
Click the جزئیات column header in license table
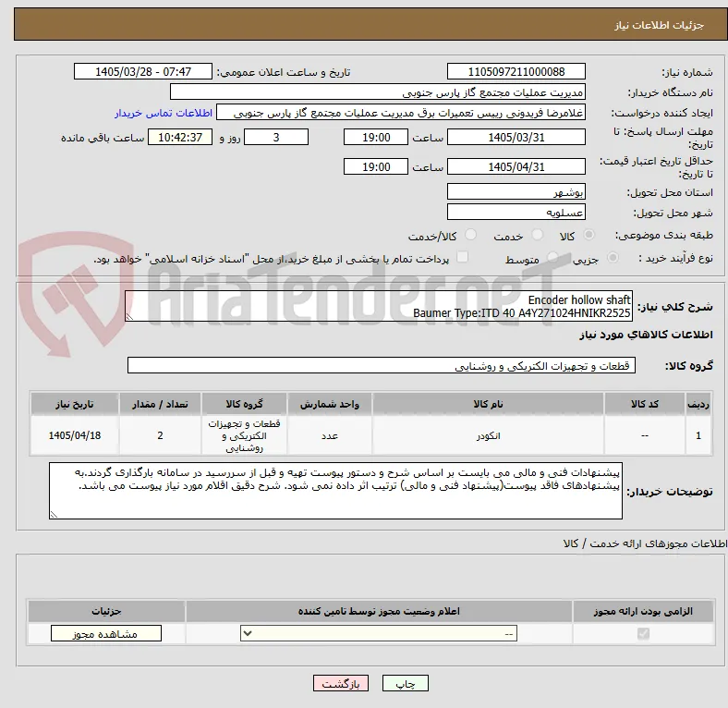pos(106,611)
